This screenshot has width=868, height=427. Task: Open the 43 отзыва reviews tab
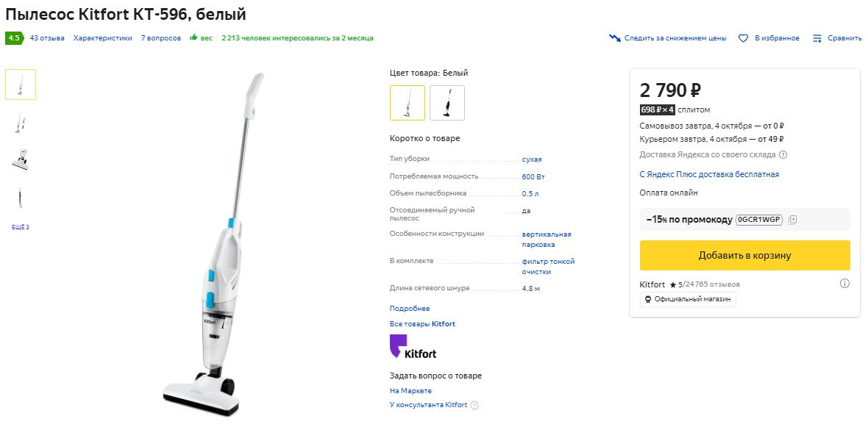tap(47, 38)
